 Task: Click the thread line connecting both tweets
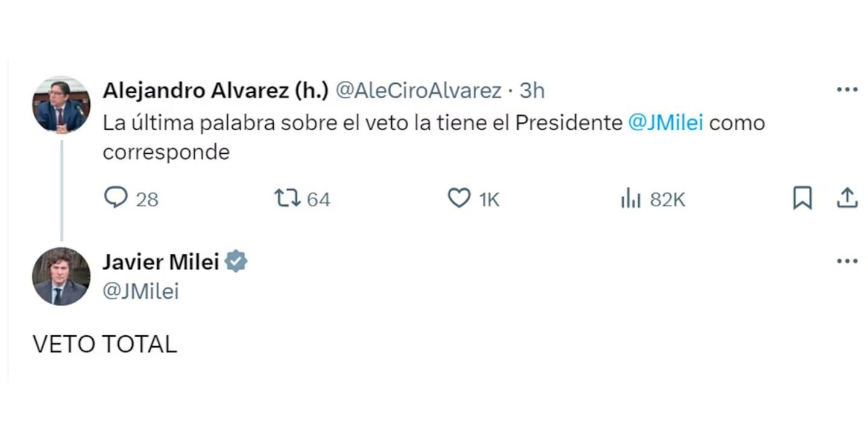coord(61,190)
